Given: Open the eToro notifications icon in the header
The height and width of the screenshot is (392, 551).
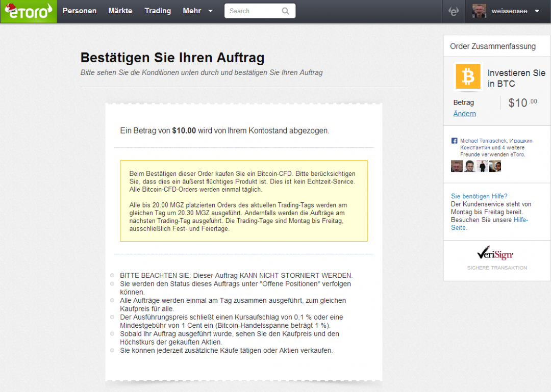Looking at the screenshot, I should (x=453, y=11).
